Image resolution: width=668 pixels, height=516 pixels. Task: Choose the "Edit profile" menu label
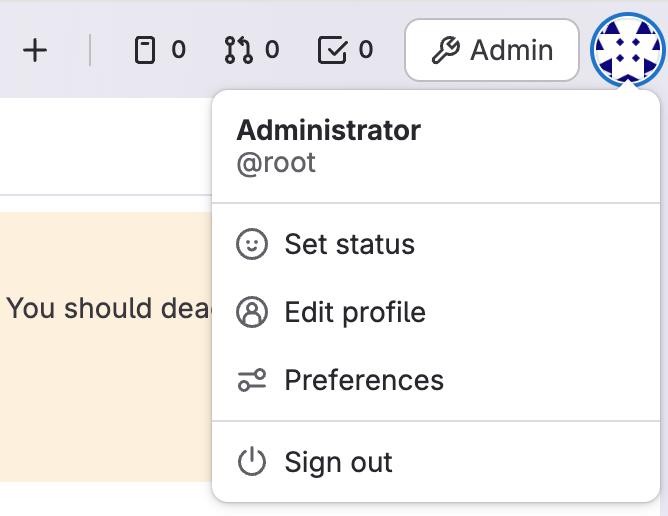pos(355,312)
